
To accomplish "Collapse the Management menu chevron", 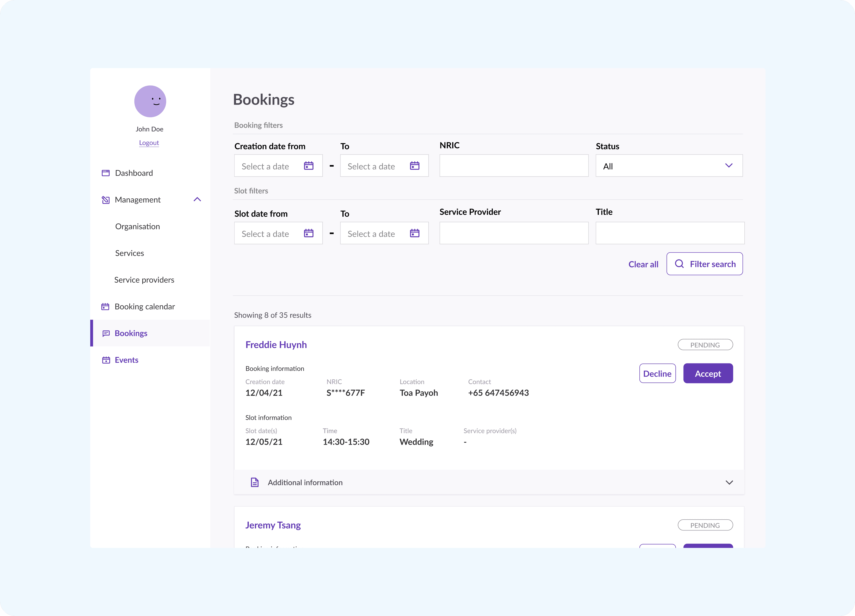I will coord(197,199).
